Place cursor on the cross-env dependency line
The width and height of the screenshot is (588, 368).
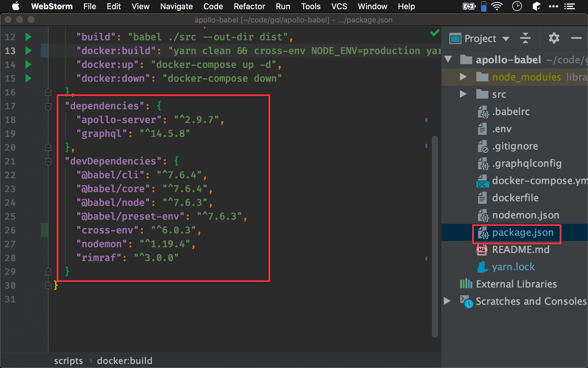(139, 230)
